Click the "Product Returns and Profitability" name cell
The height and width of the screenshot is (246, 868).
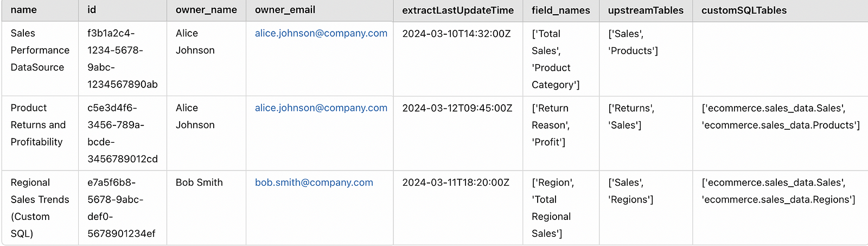(x=38, y=125)
